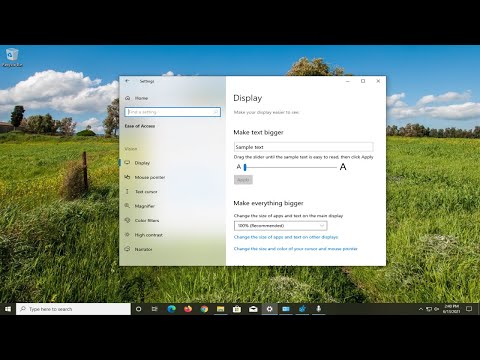Open the volume icon in system tray
This screenshot has width=480, height=360.
pyautogui.click(x=437, y=309)
